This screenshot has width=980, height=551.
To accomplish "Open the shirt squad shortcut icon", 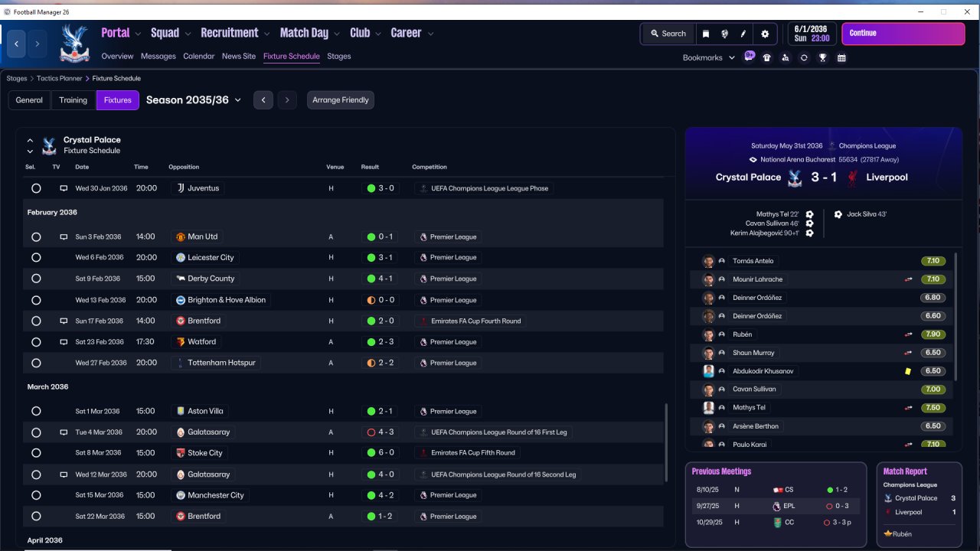I will (767, 57).
